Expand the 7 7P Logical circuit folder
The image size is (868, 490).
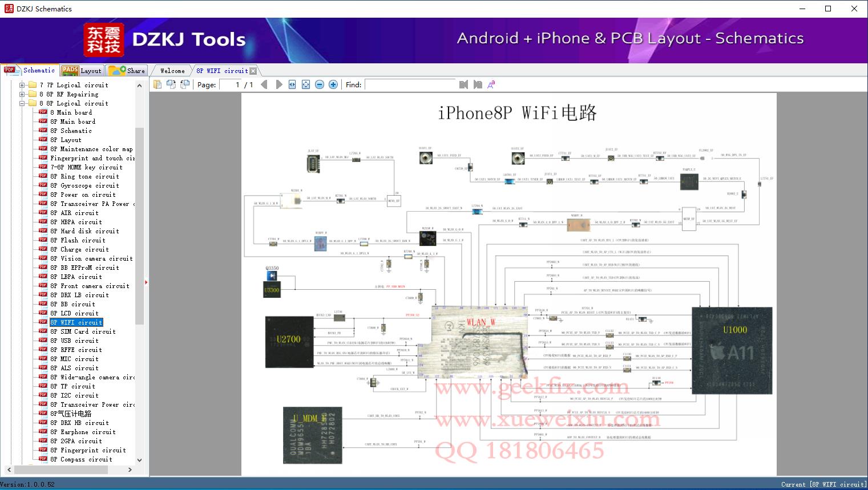click(22, 85)
